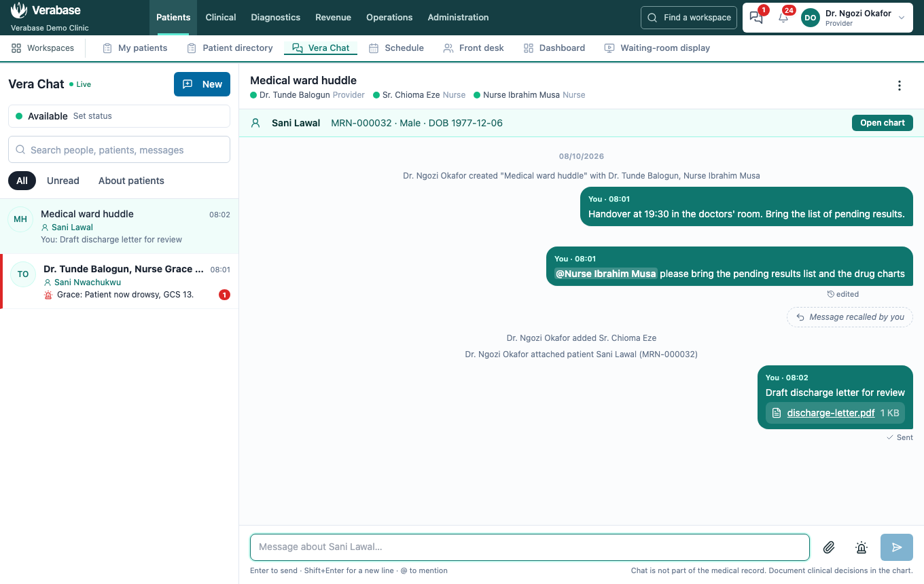Screen dimensions: 924x584
Task: Click the Open chart button
Action: (883, 123)
